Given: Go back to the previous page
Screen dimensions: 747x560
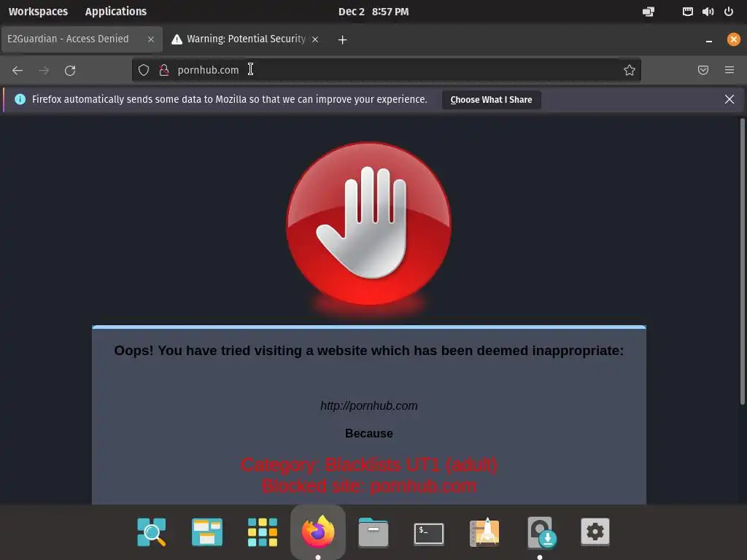Looking at the screenshot, I should click(18, 71).
